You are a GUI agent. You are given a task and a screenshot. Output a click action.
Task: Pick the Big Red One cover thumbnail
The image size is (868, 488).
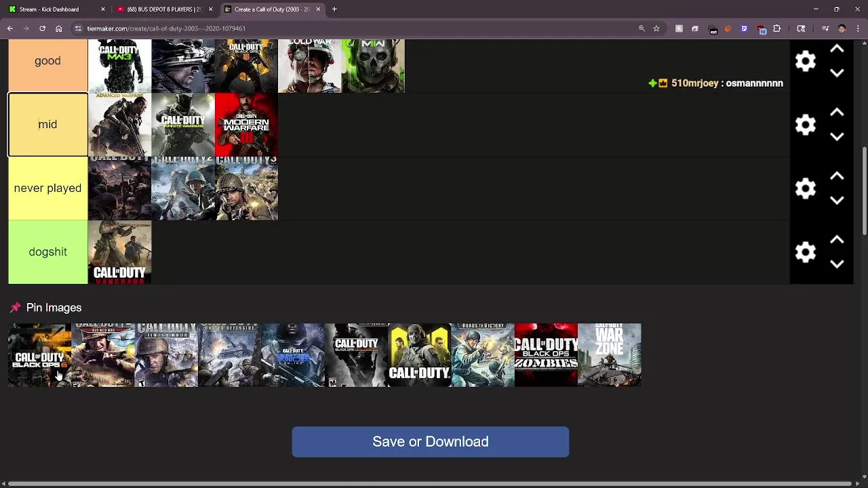pyautogui.click(x=103, y=355)
